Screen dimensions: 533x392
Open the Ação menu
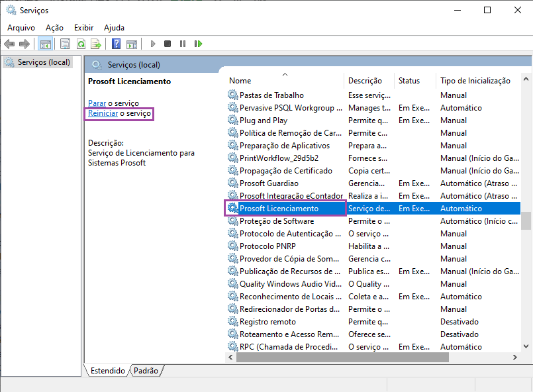pyautogui.click(x=54, y=28)
